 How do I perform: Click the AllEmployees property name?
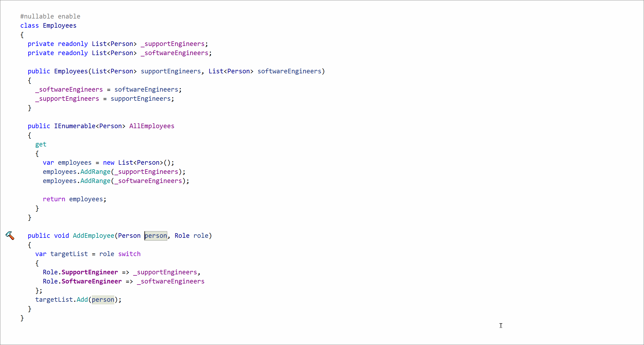click(x=152, y=126)
